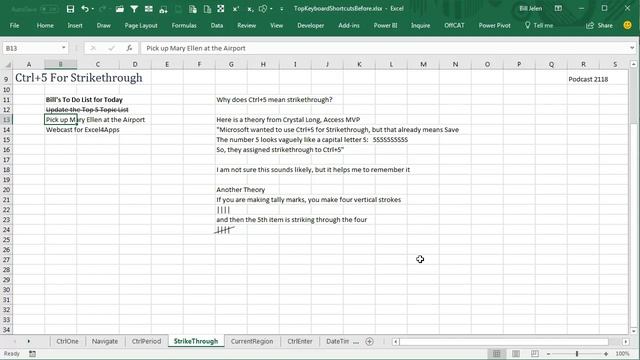This screenshot has width=640, height=360.
Task: Open the Draw ribbon tab
Action: pyautogui.click(x=104, y=25)
